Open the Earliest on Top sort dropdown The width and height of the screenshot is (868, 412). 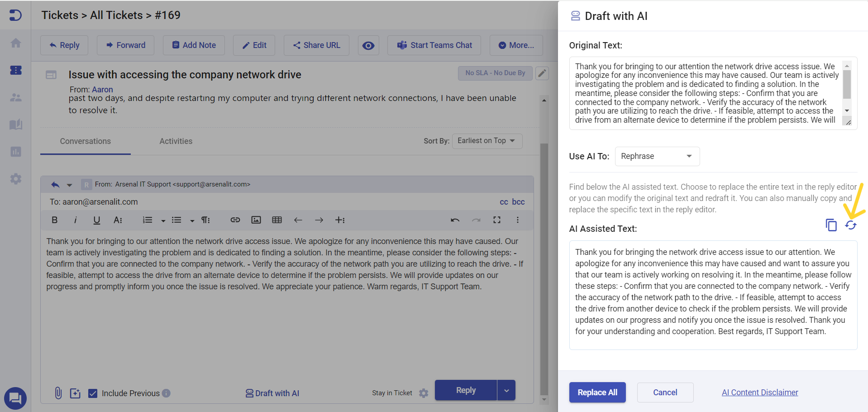pos(487,141)
